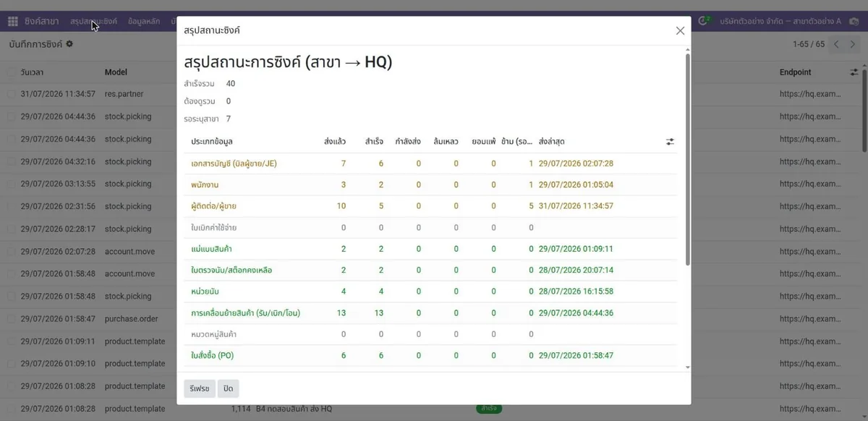Sort dialog table by ยอมแพ้ column
This screenshot has height=421, width=868.
point(483,142)
